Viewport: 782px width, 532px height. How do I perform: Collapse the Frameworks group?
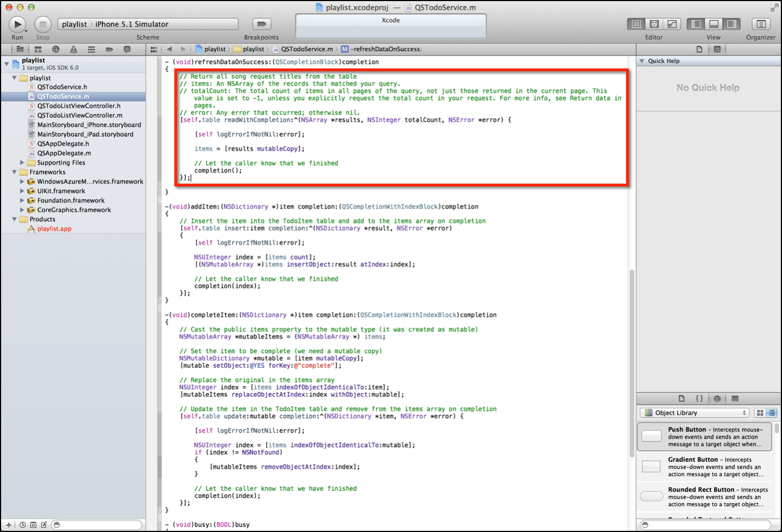[14, 172]
